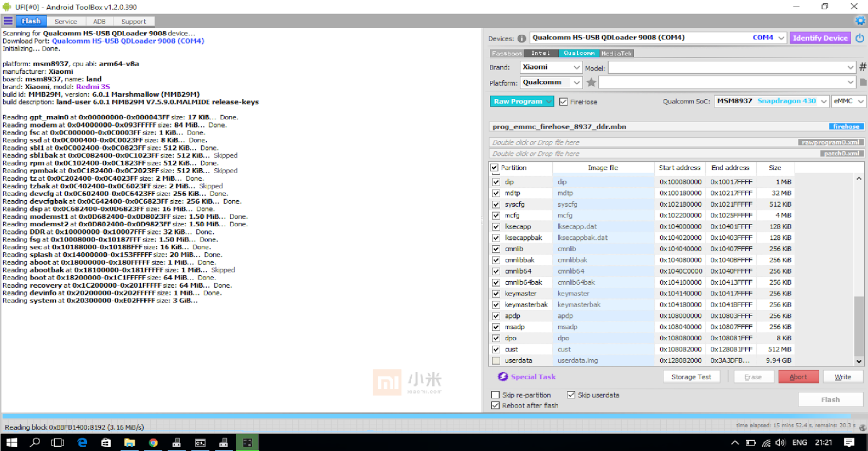The height and width of the screenshot is (451, 868).
Task: Show hidden system tray icons
Action: (x=735, y=443)
